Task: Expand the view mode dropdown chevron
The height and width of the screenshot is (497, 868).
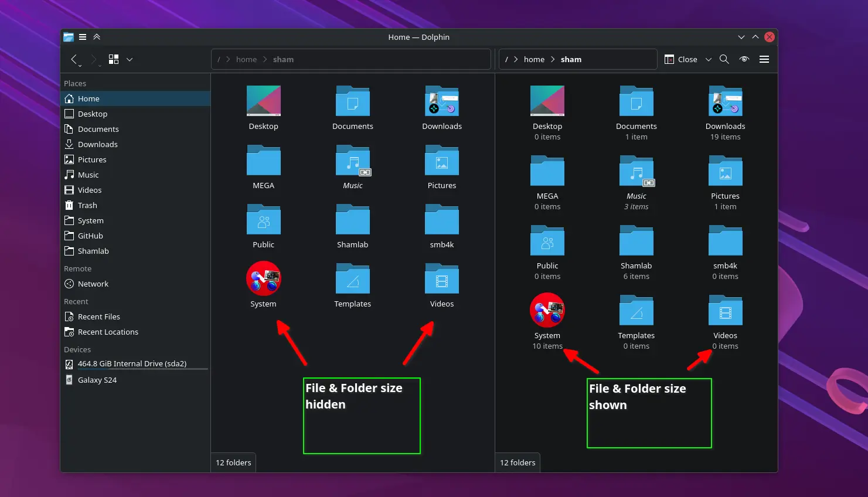Action: [130, 59]
